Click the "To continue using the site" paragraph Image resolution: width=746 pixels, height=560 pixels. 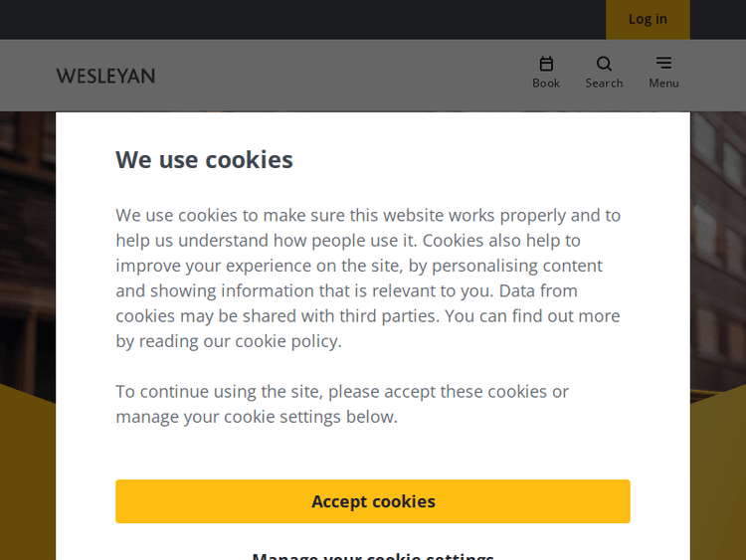click(342, 404)
